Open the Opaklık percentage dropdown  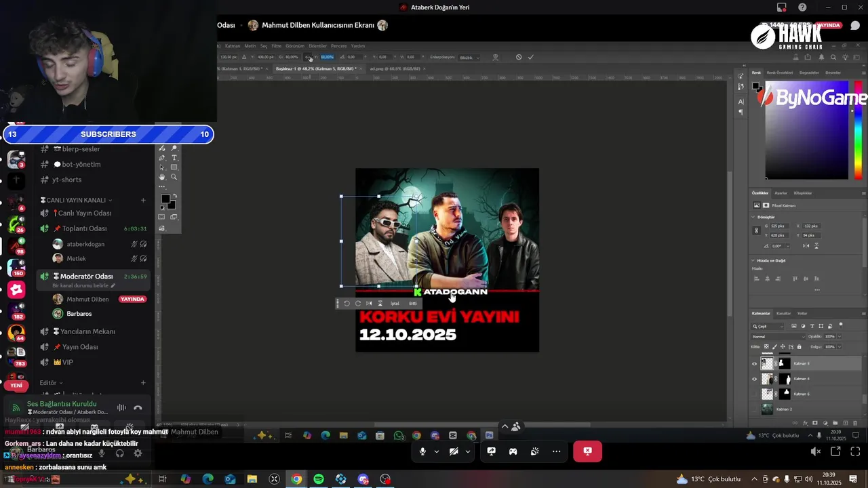click(839, 336)
